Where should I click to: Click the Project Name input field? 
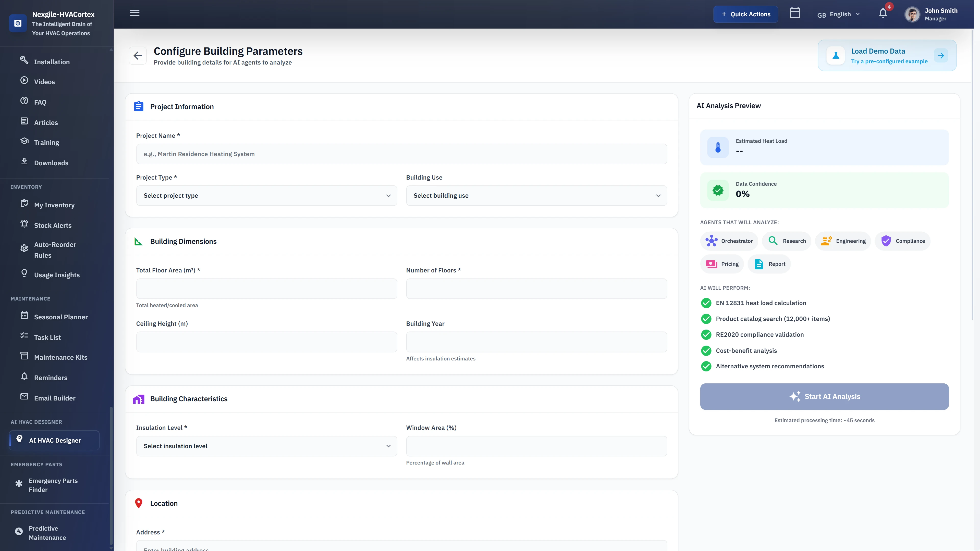point(401,154)
